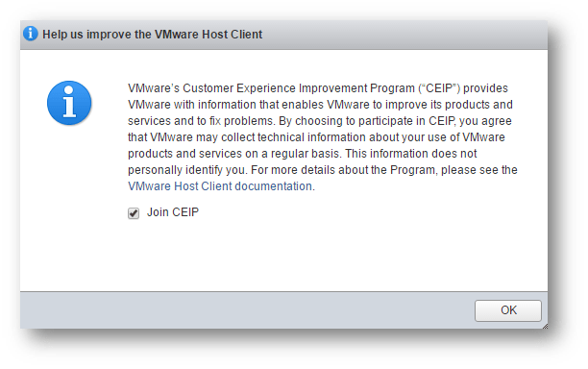Click the resize grip at dialog corner

click(545, 327)
